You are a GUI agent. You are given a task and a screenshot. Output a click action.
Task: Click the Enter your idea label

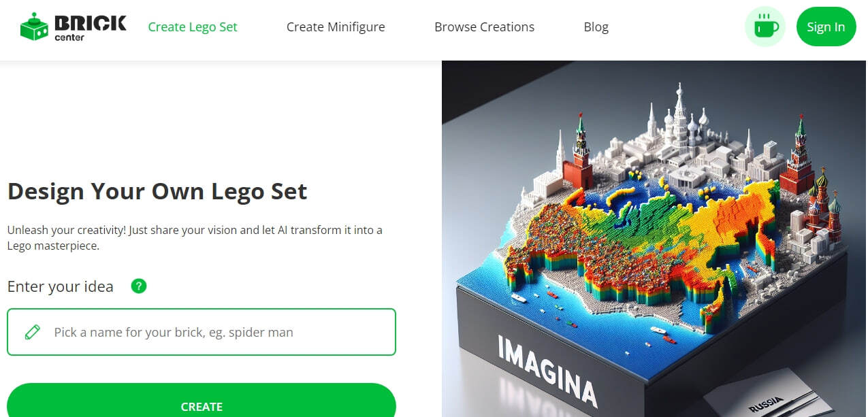click(x=61, y=286)
